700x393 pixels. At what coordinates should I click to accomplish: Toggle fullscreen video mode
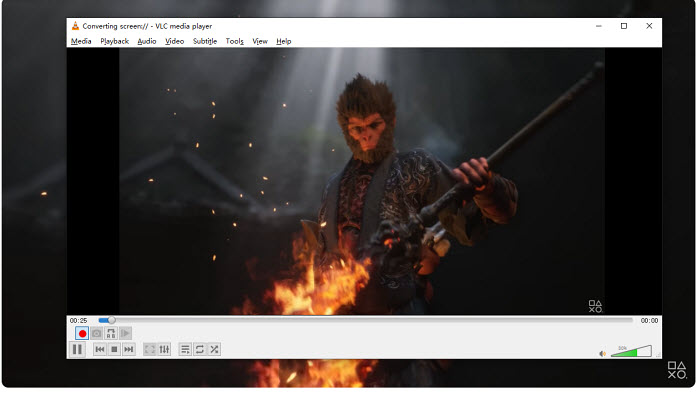coord(150,349)
